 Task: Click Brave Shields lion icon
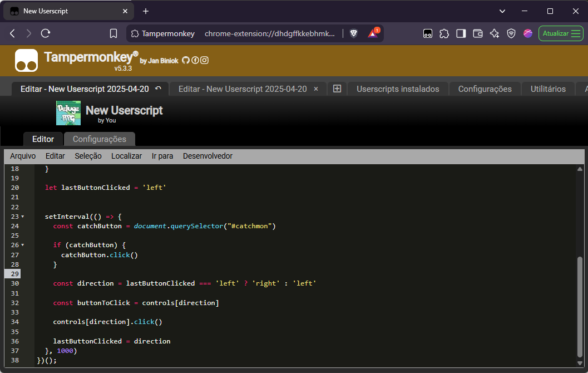tap(353, 33)
